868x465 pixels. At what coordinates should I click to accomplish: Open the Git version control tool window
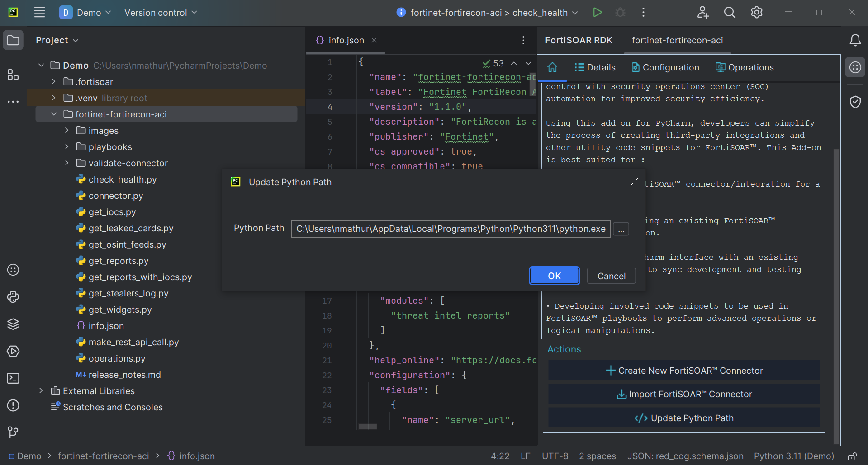(x=13, y=432)
